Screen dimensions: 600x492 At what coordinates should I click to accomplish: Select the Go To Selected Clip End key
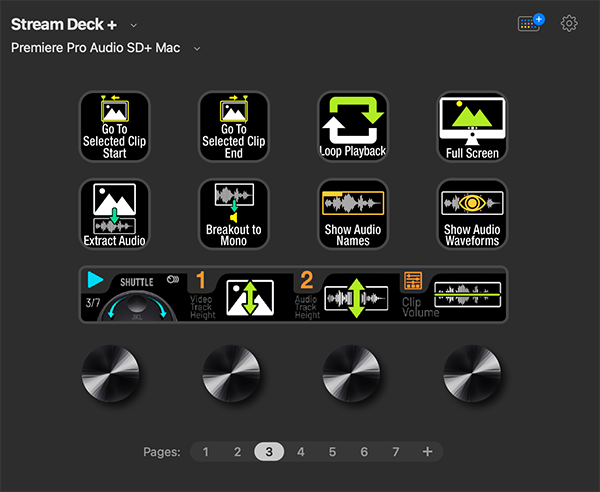(234, 127)
